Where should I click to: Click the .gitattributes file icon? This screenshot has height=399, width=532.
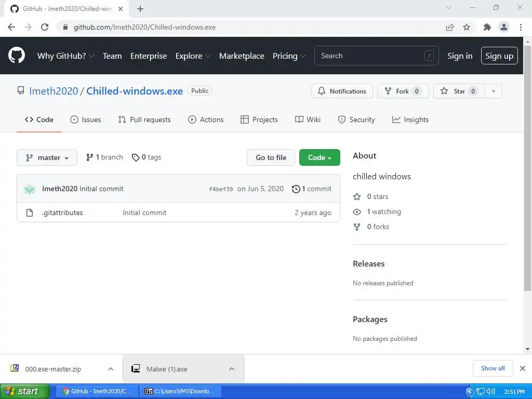pyautogui.click(x=30, y=212)
